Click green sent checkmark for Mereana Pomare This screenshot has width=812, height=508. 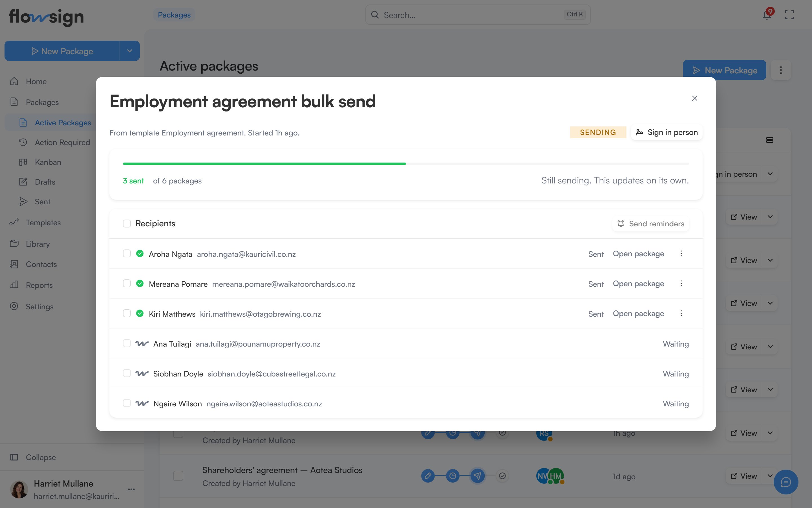140,284
